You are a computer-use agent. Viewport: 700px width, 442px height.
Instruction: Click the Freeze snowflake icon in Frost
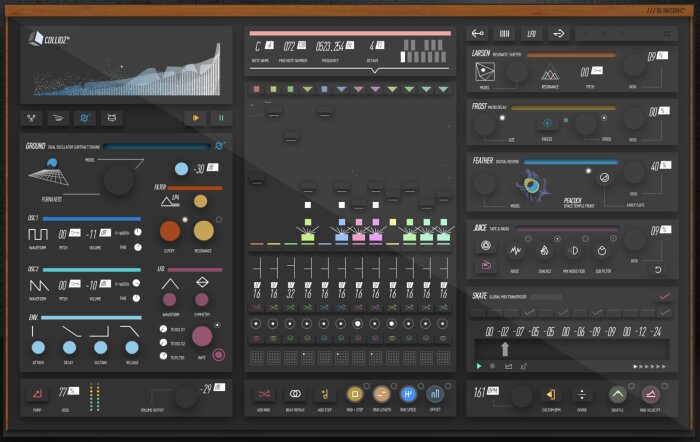point(547,123)
